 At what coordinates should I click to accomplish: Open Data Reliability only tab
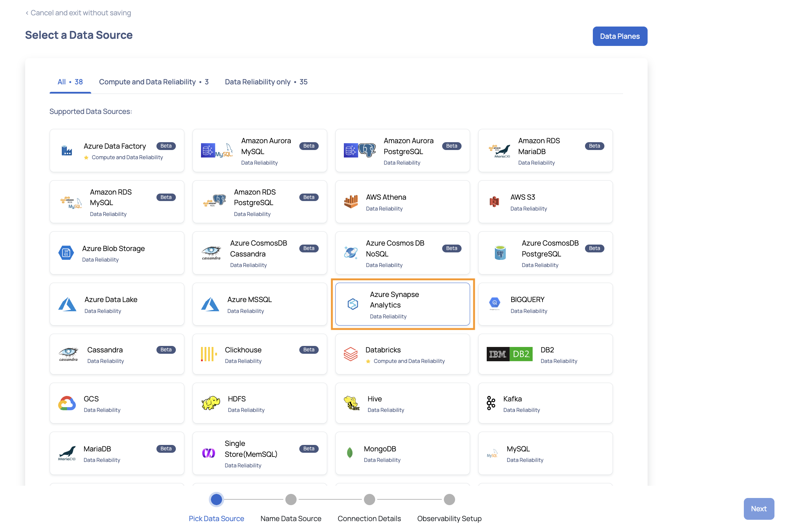click(x=266, y=82)
